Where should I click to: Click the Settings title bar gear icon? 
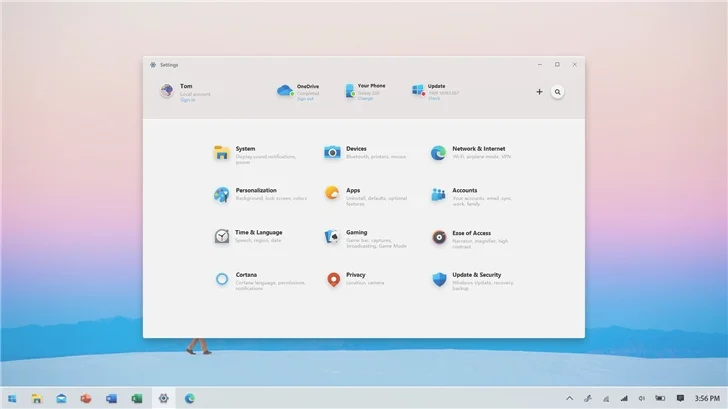tap(153, 65)
